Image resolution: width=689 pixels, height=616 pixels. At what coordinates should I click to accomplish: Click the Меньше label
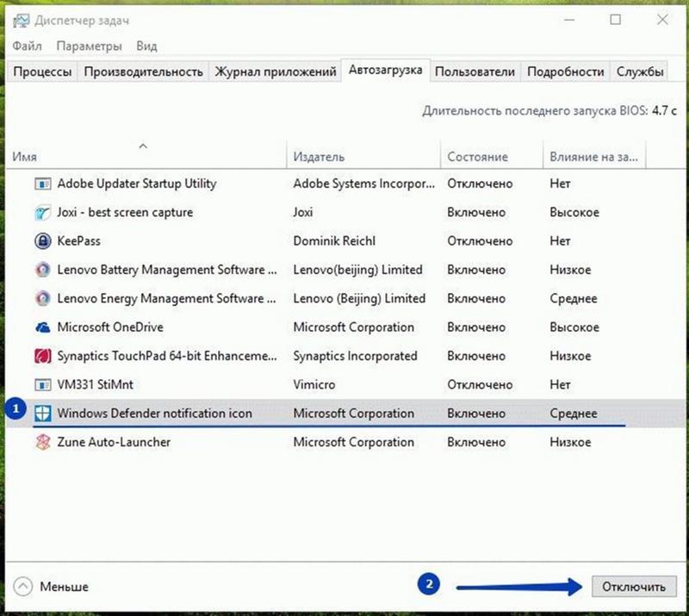point(64,587)
